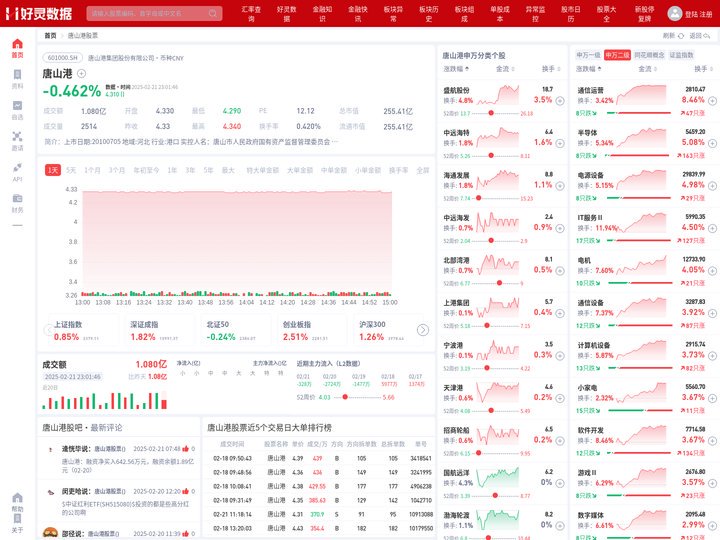Add 电源设备 sector using plus icon
Screen dimensions: 720x540
pyautogui.click(x=712, y=186)
